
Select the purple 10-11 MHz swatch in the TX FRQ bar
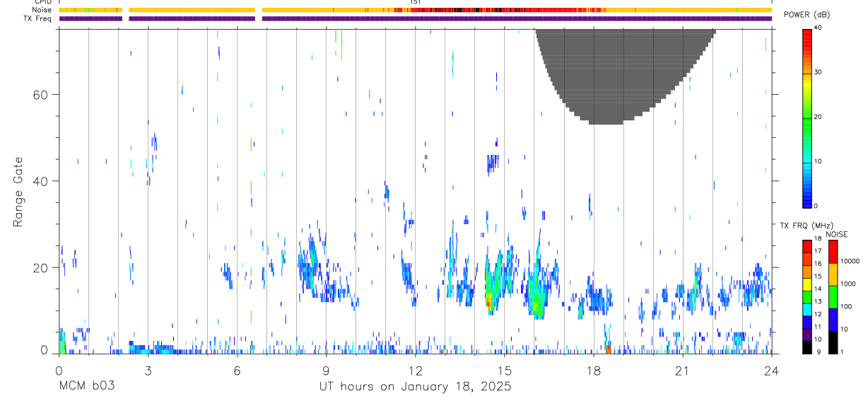pos(807,334)
